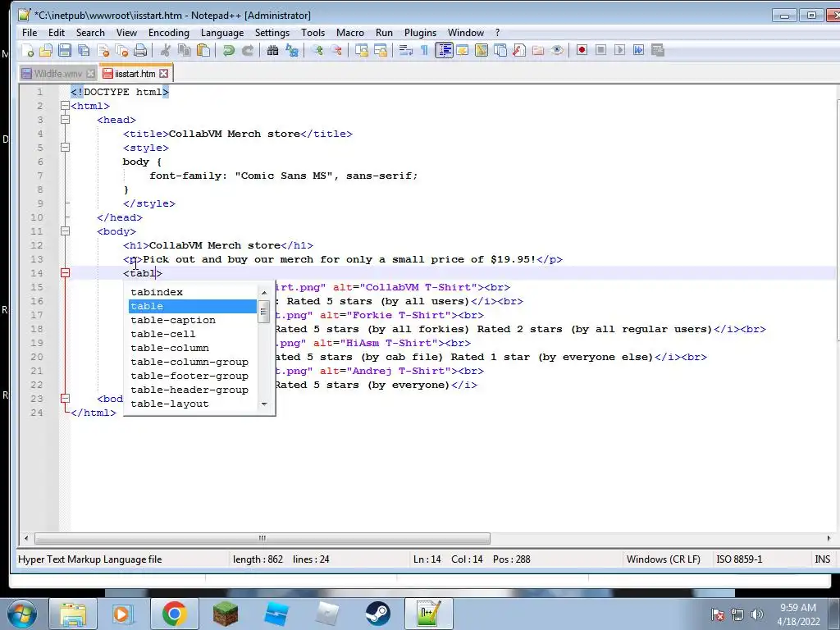Undo last edit with green arrow icon
Image resolution: width=840 pixels, height=630 pixels.
point(229,50)
